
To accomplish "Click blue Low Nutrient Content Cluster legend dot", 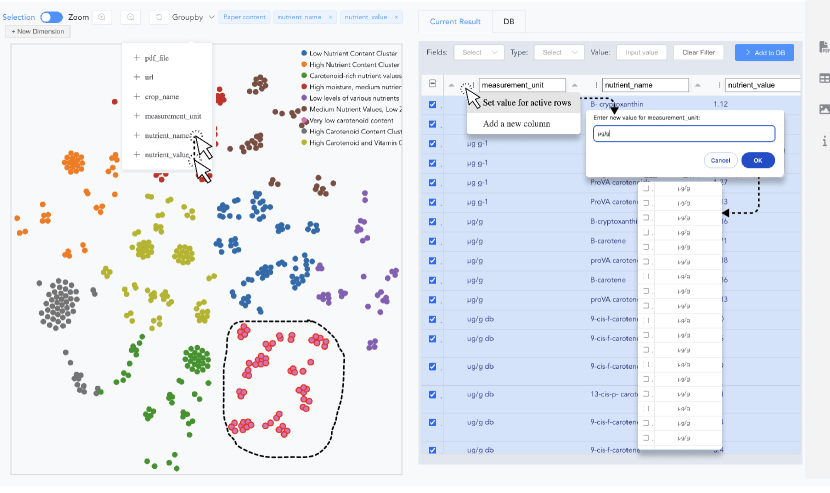I will 304,53.
